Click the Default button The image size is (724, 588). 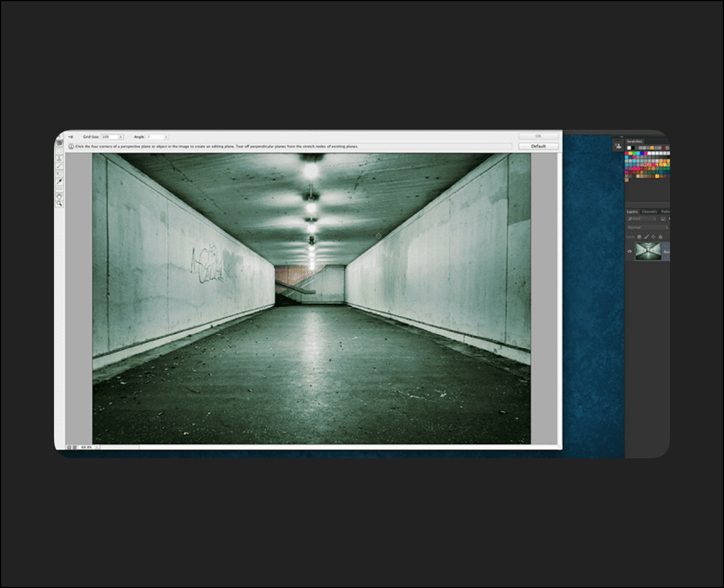coord(538,146)
